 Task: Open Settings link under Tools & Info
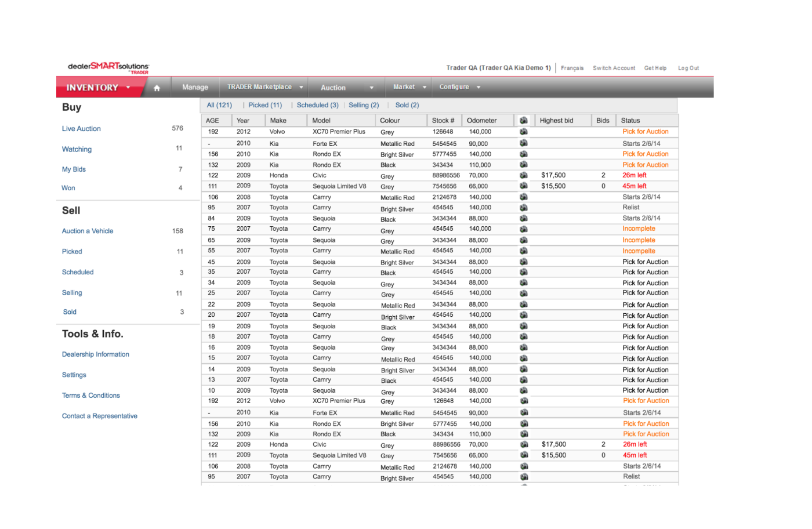(74, 375)
